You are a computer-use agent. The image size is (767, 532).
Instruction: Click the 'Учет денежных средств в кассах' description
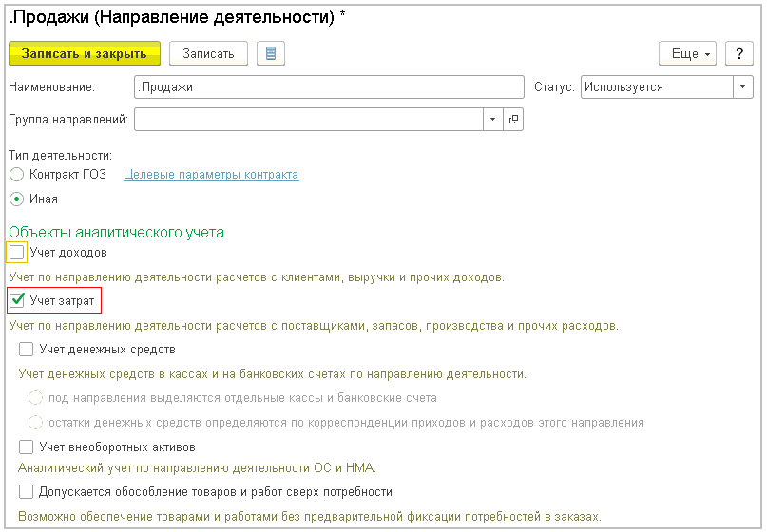(273, 374)
